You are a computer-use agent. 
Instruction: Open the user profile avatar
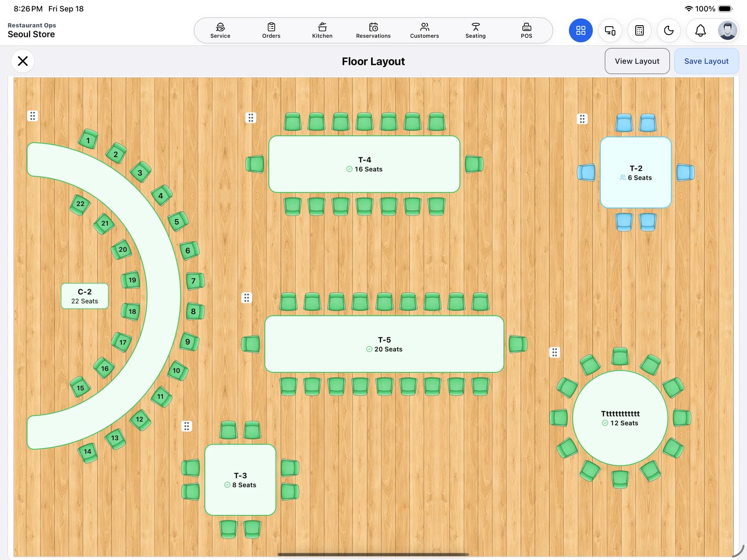click(x=727, y=30)
